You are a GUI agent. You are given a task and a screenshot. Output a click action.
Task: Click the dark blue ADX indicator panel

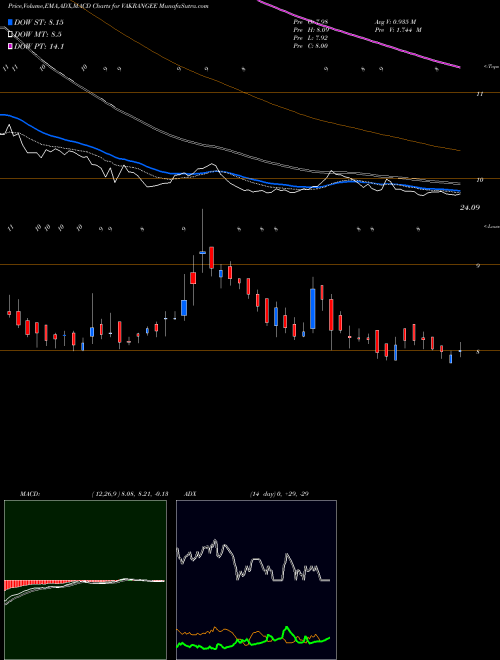tap(256, 580)
